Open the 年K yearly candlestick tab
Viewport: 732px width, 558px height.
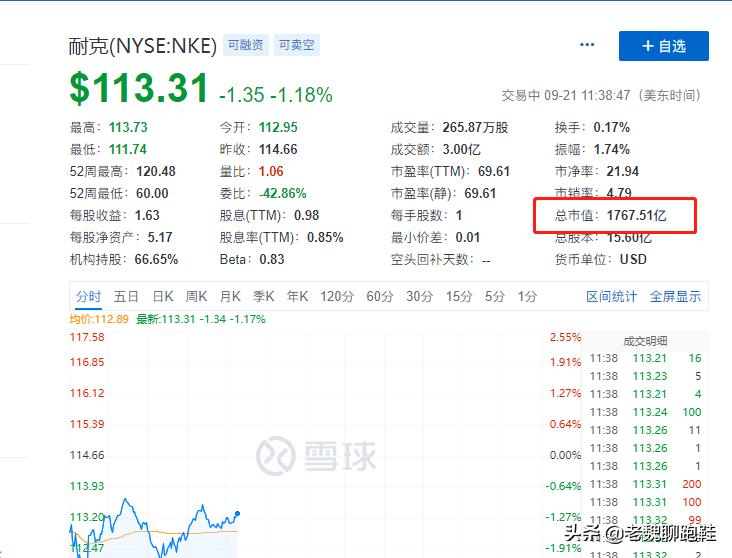297,296
